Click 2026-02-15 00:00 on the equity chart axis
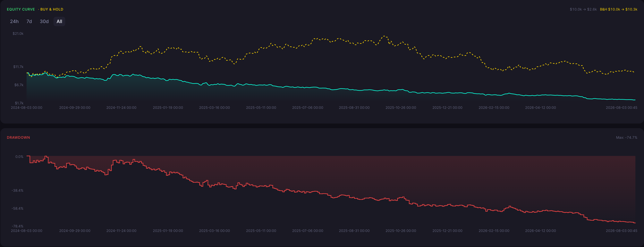This screenshot has width=644, height=247. pos(494,108)
